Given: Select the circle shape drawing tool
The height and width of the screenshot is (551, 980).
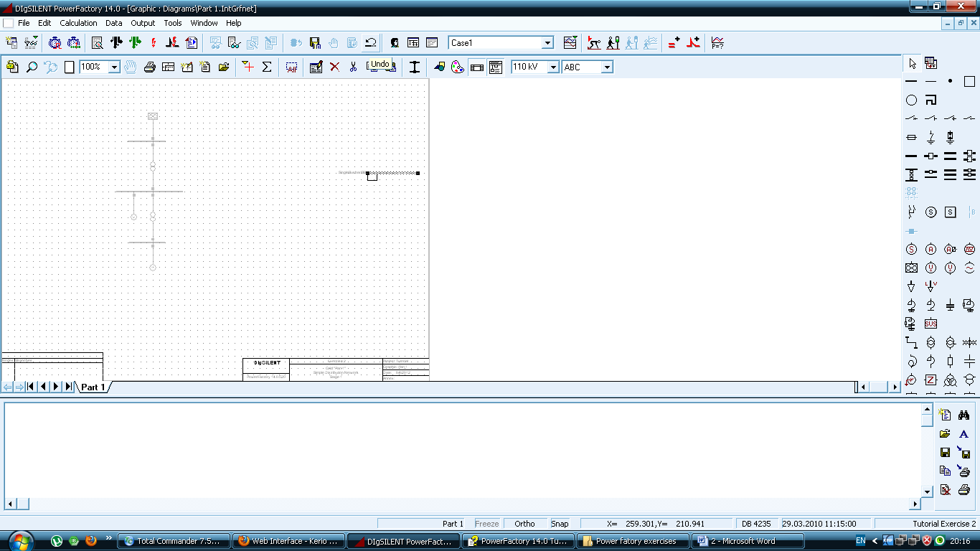Looking at the screenshot, I should click(912, 100).
